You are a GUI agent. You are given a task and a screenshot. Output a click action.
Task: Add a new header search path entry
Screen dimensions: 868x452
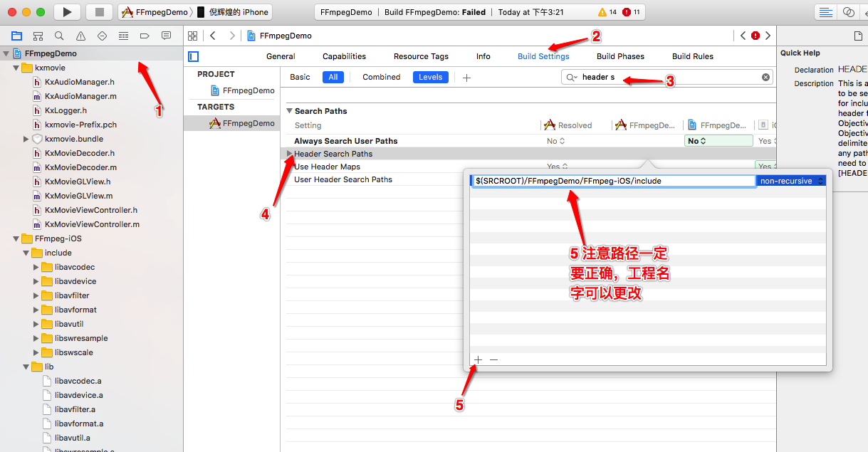click(x=479, y=359)
